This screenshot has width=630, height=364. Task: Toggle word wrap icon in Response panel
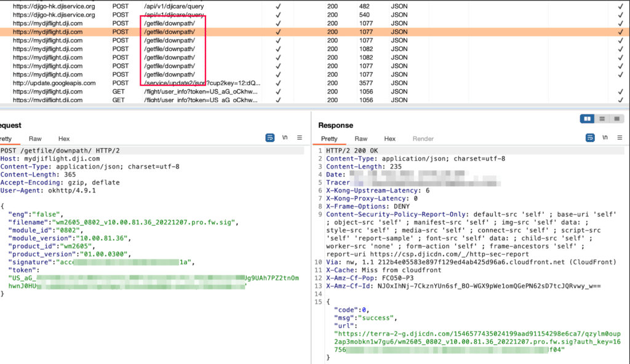pyautogui.click(x=590, y=138)
